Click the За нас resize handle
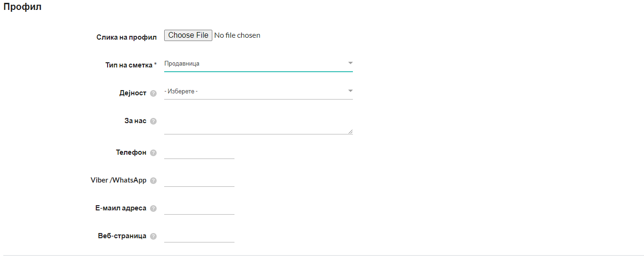The image size is (644, 267). pyautogui.click(x=350, y=132)
